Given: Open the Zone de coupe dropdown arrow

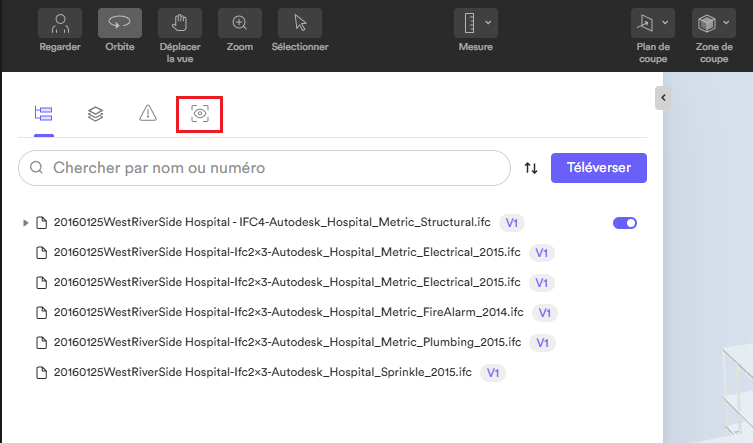Looking at the screenshot, I should 726,23.
